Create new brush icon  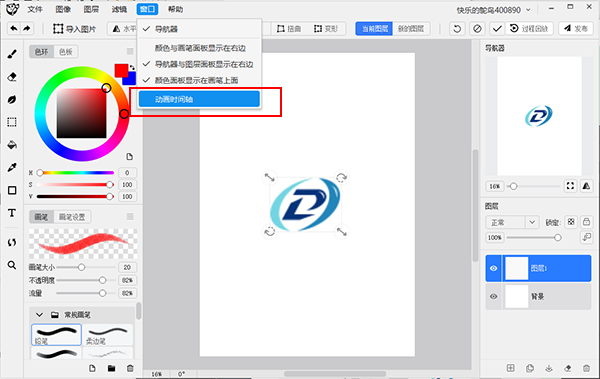click(92, 368)
